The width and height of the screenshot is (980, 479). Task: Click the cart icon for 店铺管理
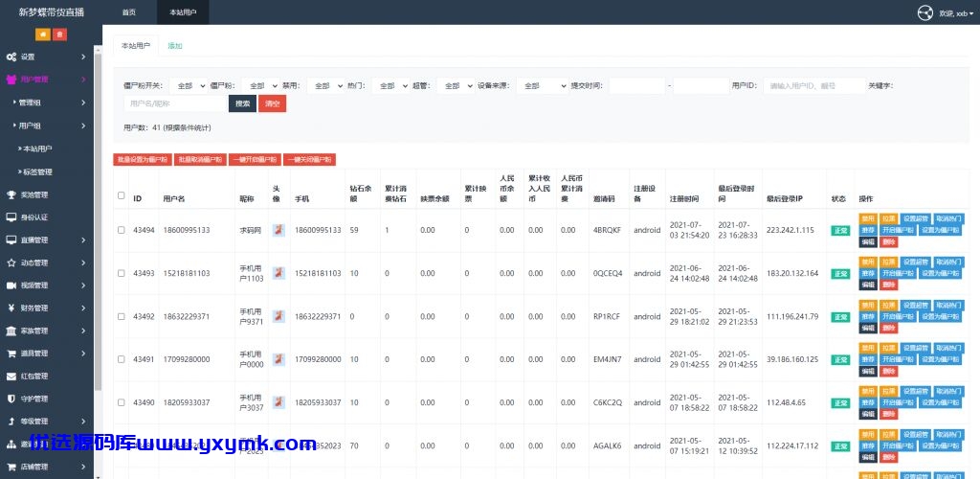pyautogui.click(x=11, y=467)
